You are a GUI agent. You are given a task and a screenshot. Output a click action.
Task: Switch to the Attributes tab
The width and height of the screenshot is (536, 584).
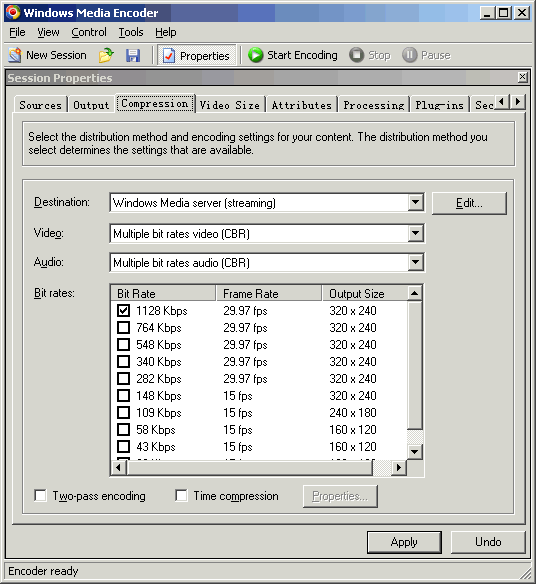(301, 105)
